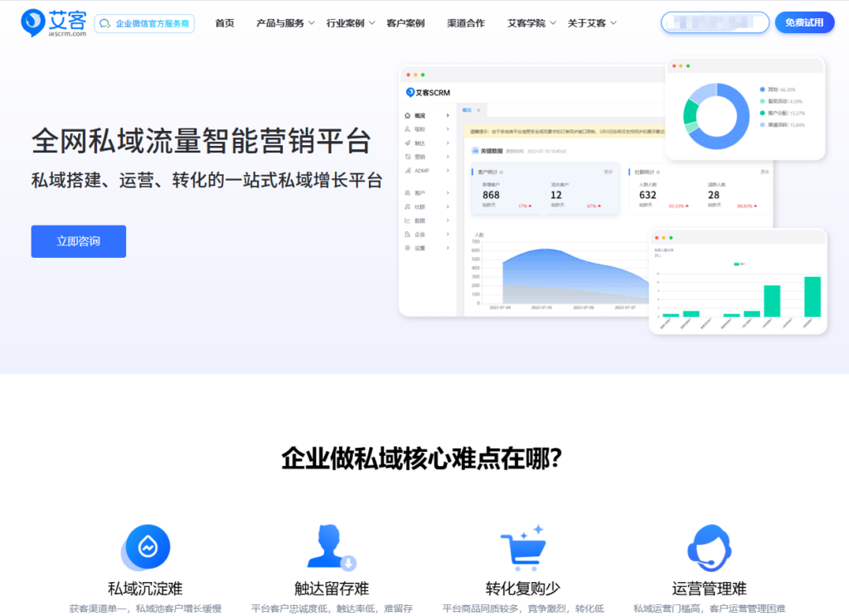Image resolution: width=849 pixels, height=616 pixels.
Task: Open the 艾客学院 dropdown menu
Action: pyautogui.click(x=532, y=23)
